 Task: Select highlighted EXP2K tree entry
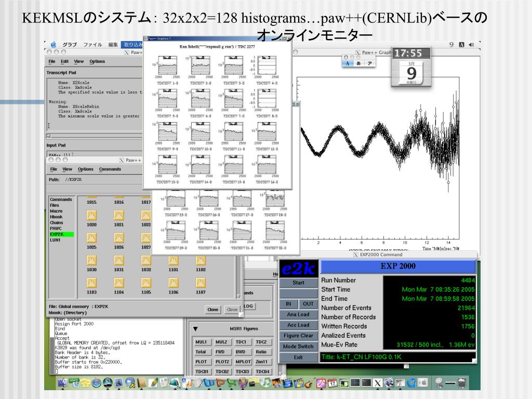tap(61, 234)
